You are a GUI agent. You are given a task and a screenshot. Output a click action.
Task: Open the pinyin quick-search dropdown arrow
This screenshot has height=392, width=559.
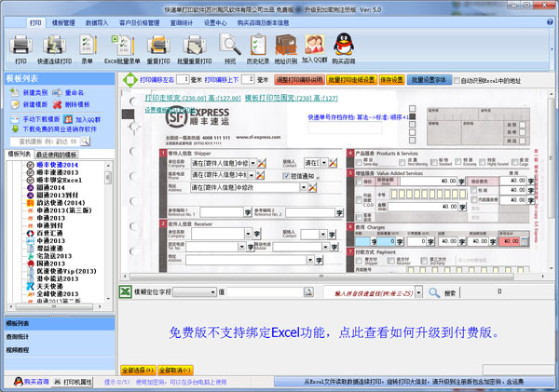pos(419,292)
